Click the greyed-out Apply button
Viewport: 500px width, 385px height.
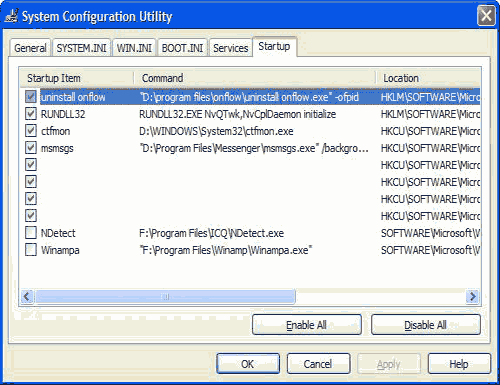[x=389, y=364]
